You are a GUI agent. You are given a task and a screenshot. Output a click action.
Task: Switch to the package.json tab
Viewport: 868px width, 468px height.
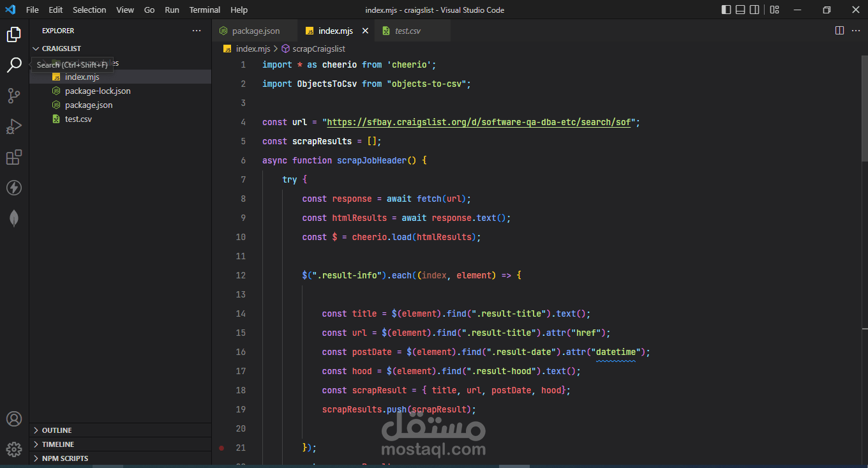coord(255,31)
